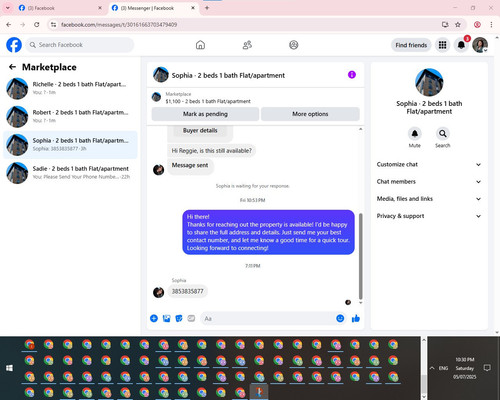This screenshot has height=400, width=500.
Task: Select the Messenger | Facebook tab
Action: 153,8
